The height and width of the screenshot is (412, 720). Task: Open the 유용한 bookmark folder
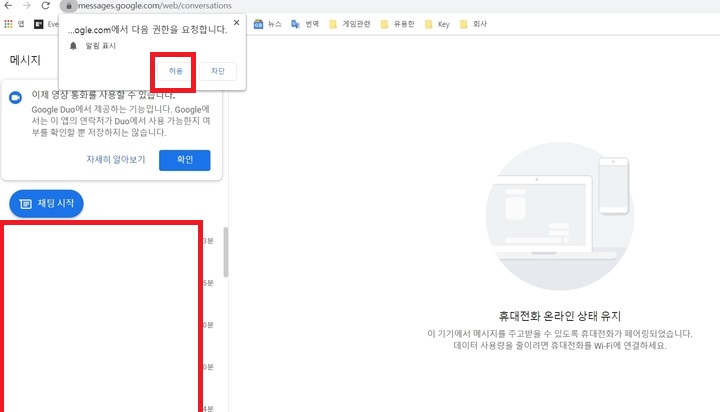pyautogui.click(x=397, y=24)
